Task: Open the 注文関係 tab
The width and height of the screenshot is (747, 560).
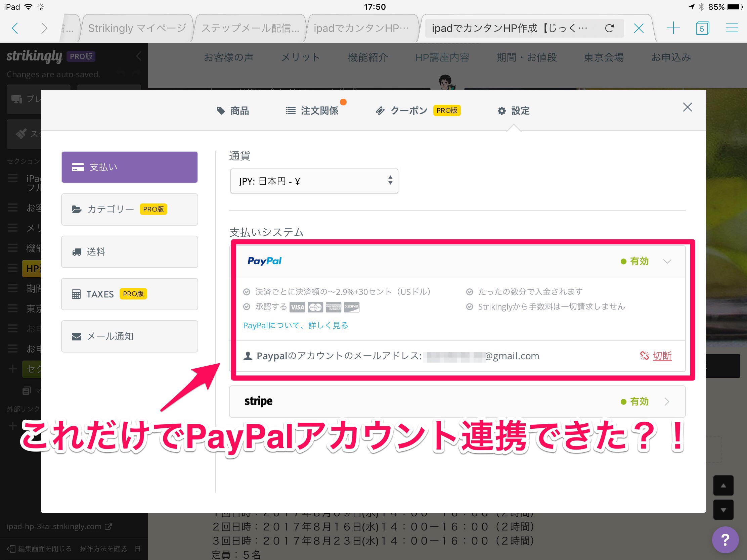Action: (312, 111)
